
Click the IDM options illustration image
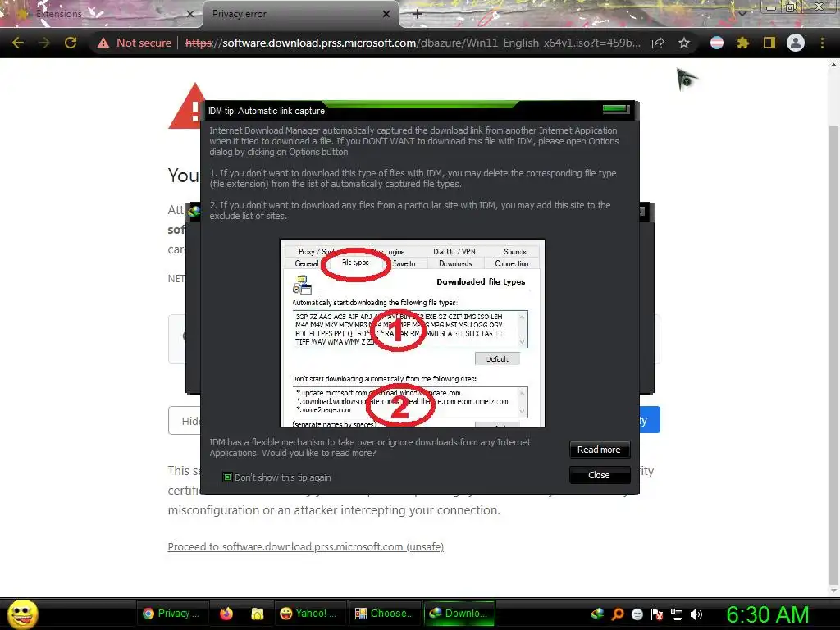coord(413,333)
